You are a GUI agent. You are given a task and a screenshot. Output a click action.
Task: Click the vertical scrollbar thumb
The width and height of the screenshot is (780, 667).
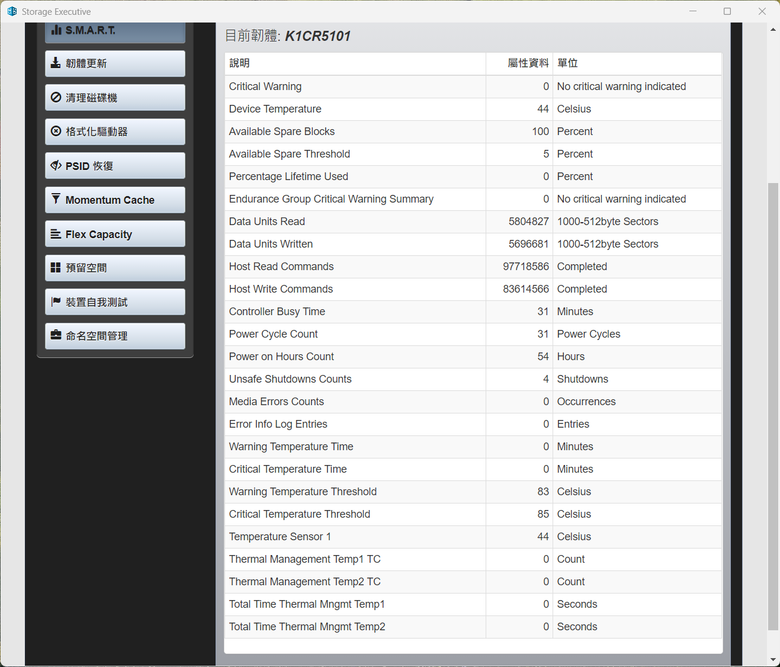pos(773,406)
